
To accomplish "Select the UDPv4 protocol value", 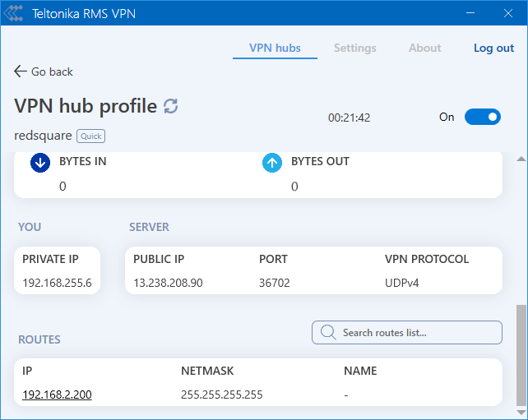I will click(x=401, y=283).
